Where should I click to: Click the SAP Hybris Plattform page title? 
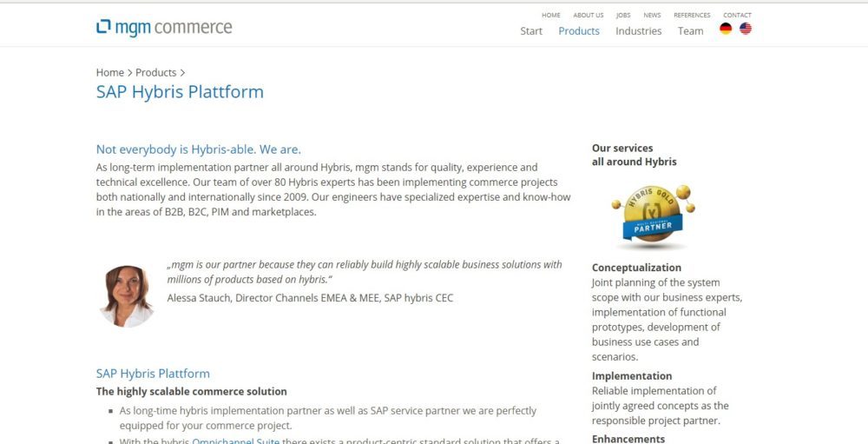(180, 92)
